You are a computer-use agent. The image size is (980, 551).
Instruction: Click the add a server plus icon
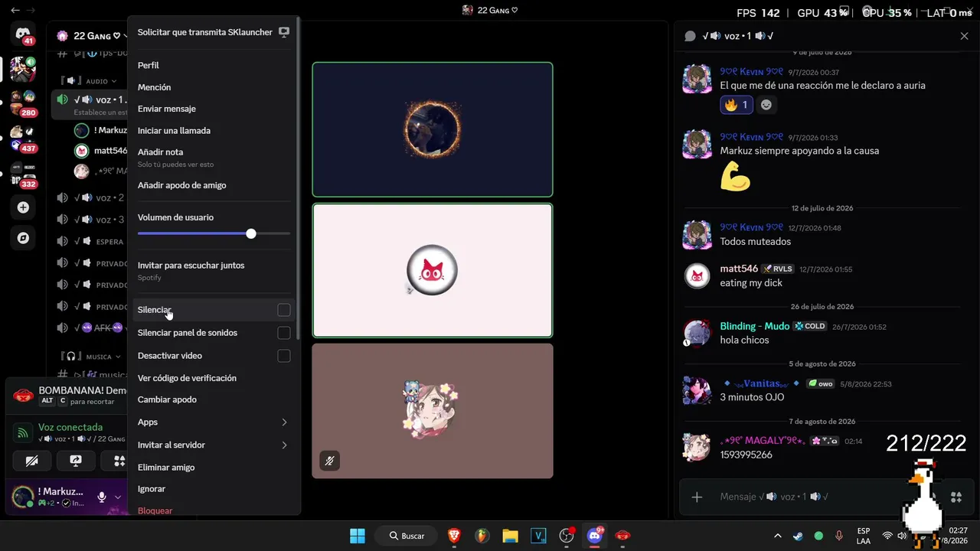[23, 207]
